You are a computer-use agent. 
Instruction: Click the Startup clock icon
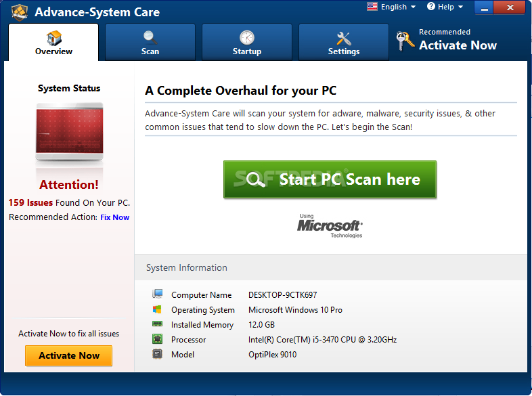[246, 38]
